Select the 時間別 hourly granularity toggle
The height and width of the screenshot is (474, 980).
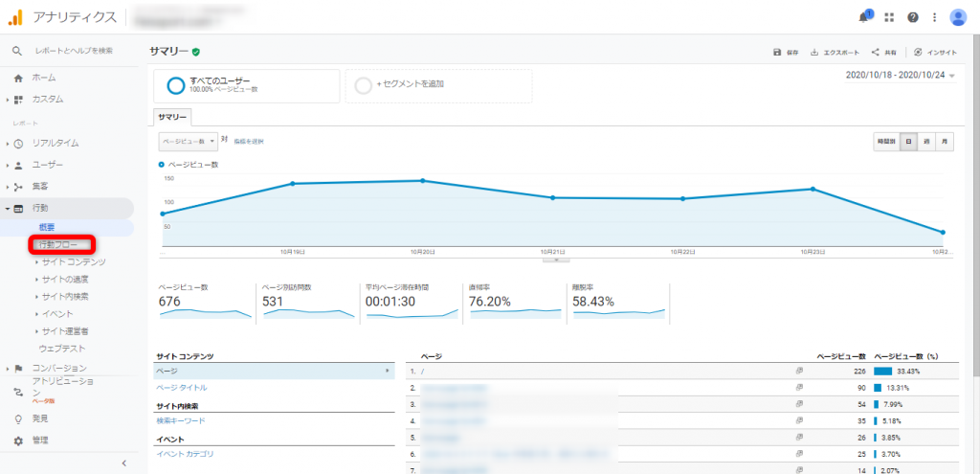tap(886, 142)
